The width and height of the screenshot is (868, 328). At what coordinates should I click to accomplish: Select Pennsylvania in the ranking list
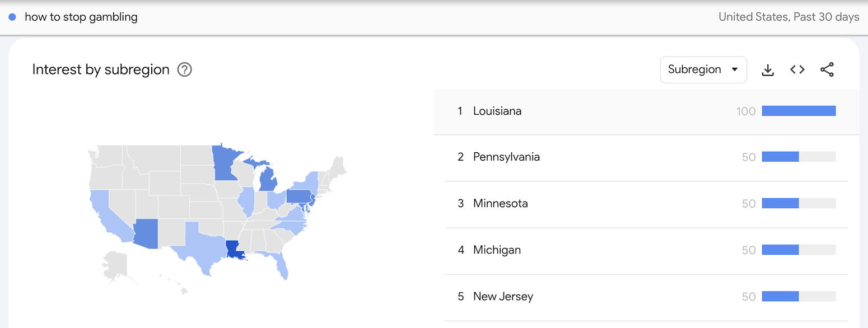506,157
